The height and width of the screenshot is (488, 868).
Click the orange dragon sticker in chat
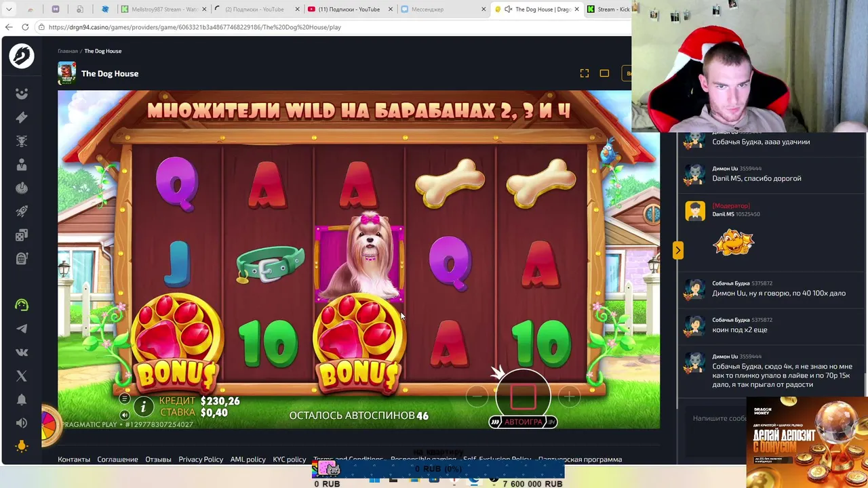pyautogui.click(x=733, y=243)
